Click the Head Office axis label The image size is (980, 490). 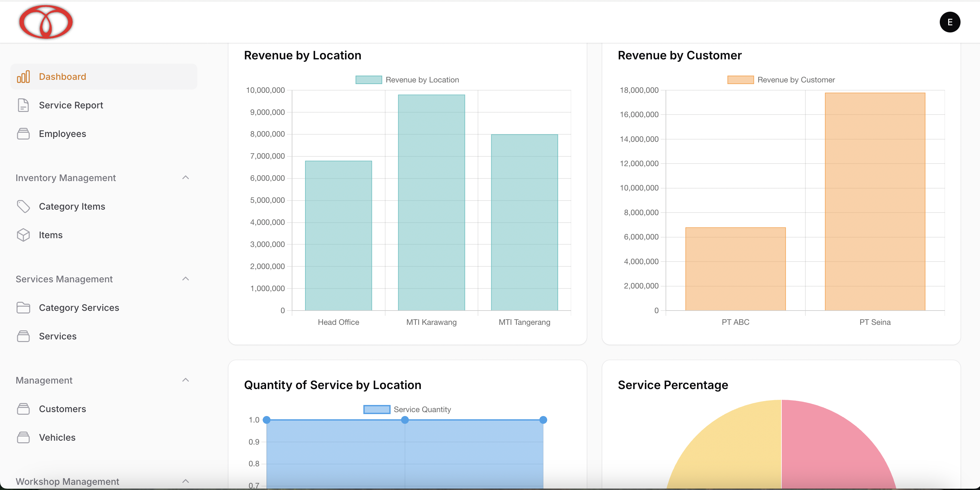point(338,322)
